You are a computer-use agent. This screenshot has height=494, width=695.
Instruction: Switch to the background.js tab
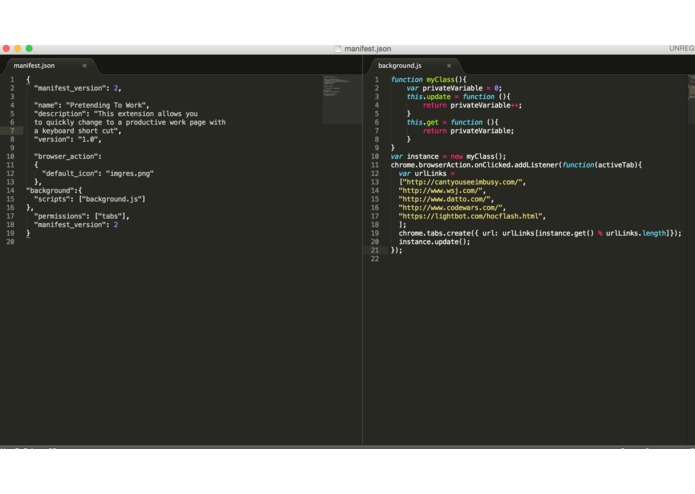pos(399,66)
